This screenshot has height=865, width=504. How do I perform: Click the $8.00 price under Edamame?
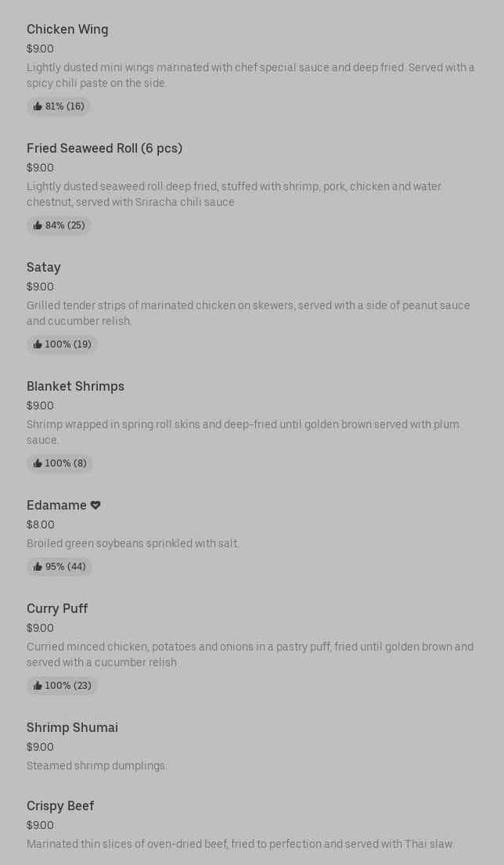[x=41, y=524]
